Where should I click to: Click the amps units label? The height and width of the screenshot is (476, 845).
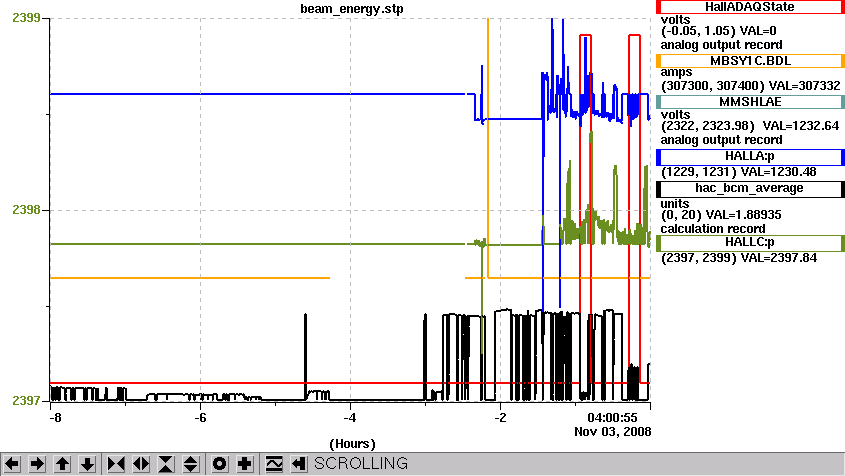(676, 72)
